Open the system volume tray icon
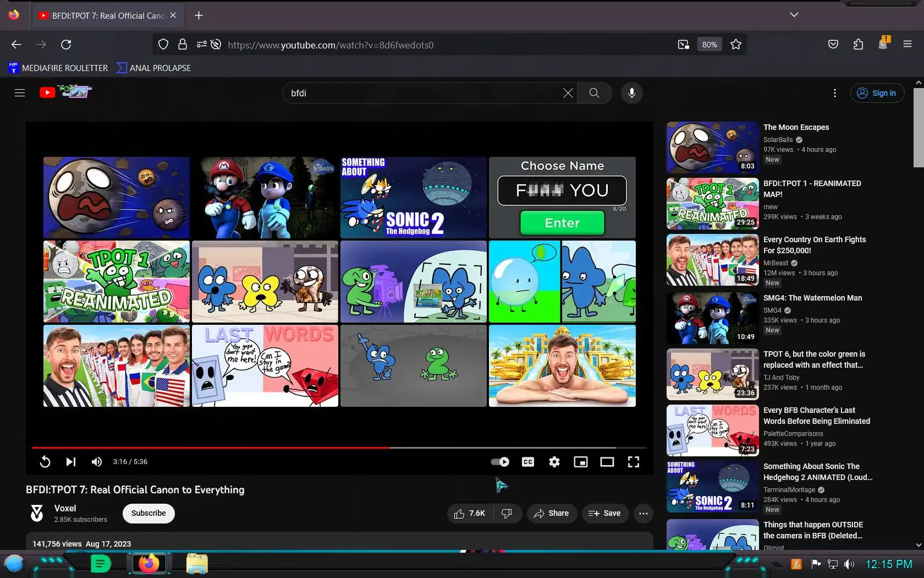Screen dimensions: 924x578 (849, 564)
